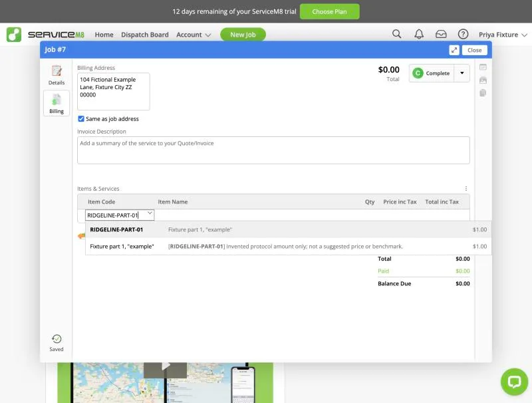Open the Priya Fixture user menu

[503, 35]
